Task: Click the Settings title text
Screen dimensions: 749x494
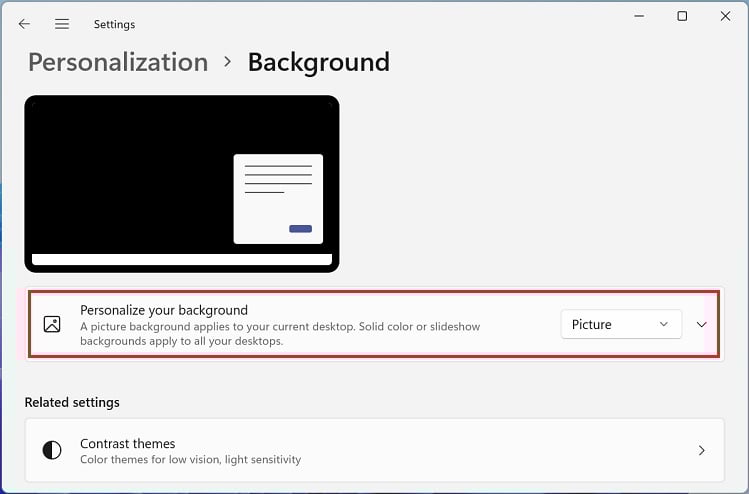Action: coord(114,24)
